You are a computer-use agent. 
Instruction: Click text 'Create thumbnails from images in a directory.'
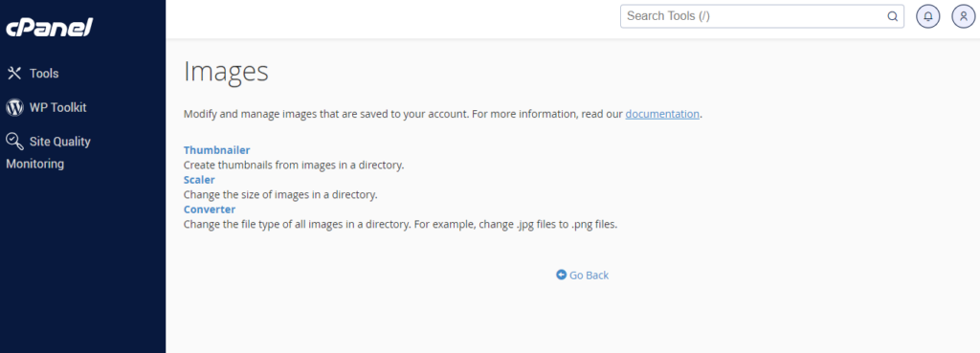[294, 165]
